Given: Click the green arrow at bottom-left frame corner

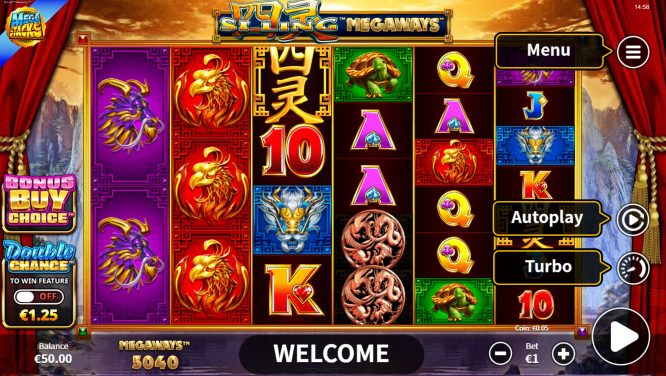Looking at the screenshot, I should click(82, 331).
